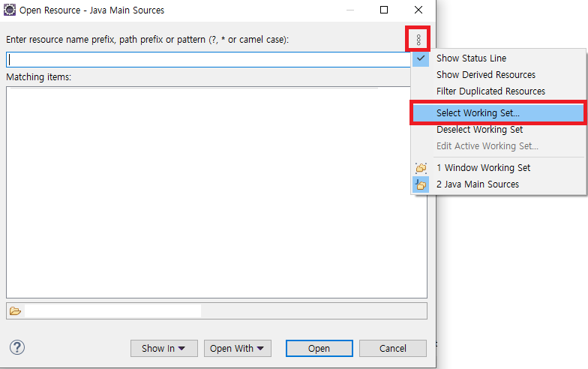Expand the Open With dropdown button
588x369 pixels.
point(237,348)
